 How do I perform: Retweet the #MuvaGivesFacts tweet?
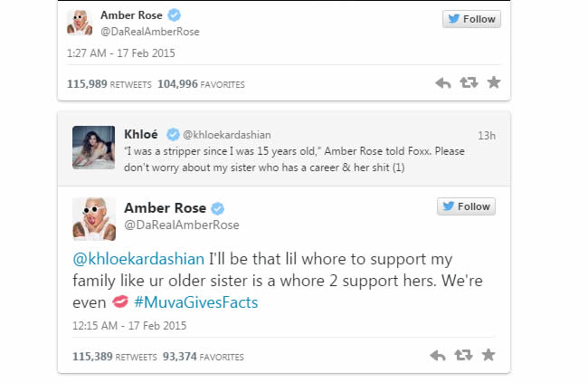(464, 355)
